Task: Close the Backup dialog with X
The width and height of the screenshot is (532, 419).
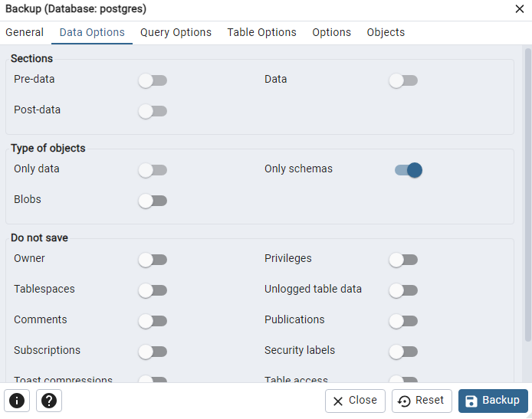Action: tap(519, 9)
